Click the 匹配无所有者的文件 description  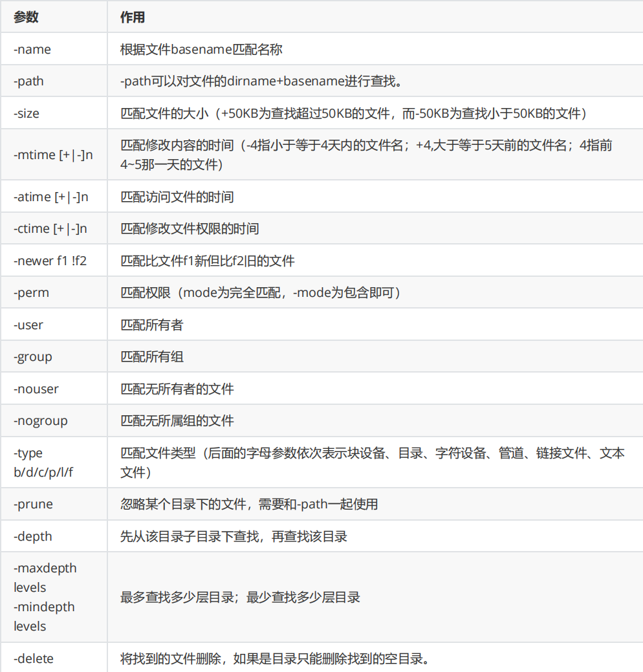tap(177, 389)
